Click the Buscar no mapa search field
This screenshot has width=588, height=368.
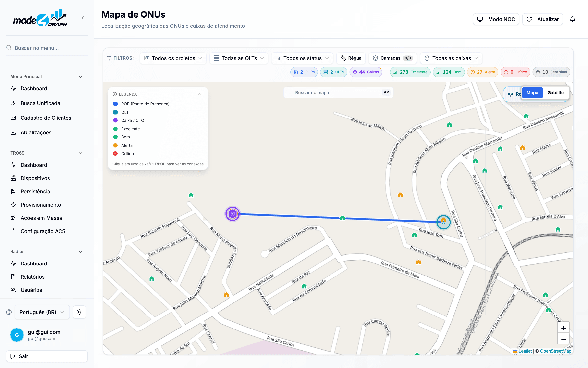tap(338, 92)
